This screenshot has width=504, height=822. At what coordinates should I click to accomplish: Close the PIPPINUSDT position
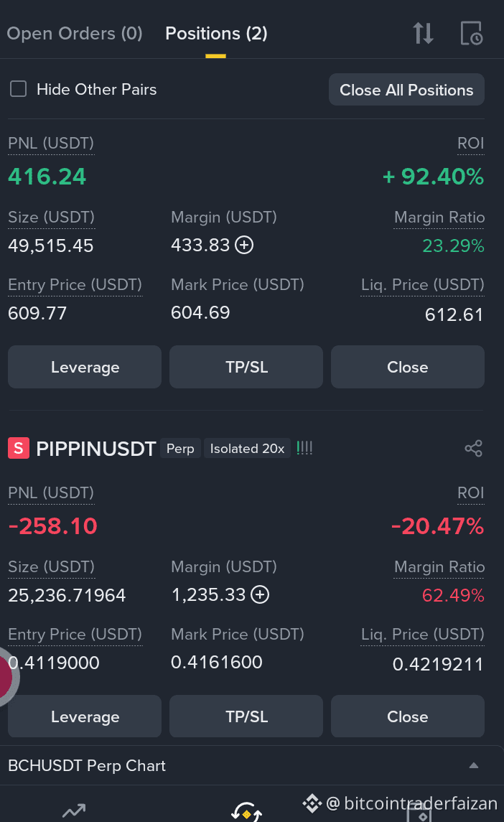408,716
